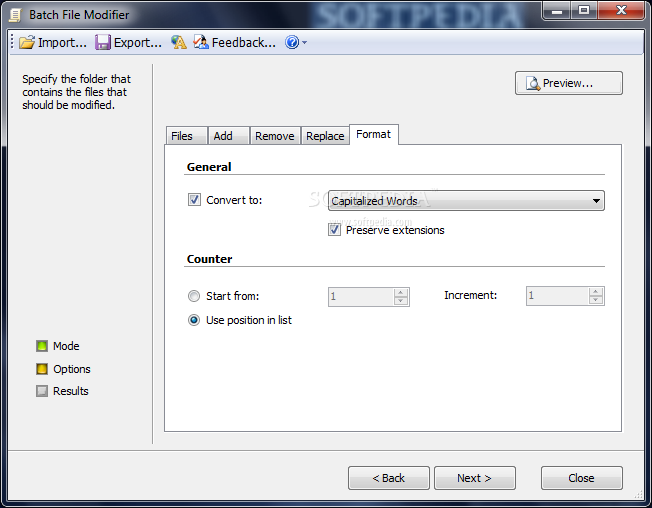The width and height of the screenshot is (652, 508).
Task: Click the Options label in sidebar
Action: (72, 369)
